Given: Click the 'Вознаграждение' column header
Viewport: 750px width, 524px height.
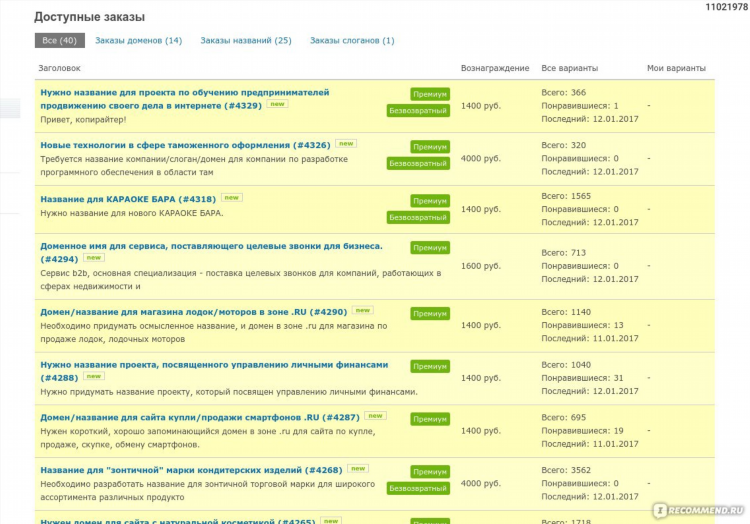Looking at the screenshot, I should coord(495,68).
